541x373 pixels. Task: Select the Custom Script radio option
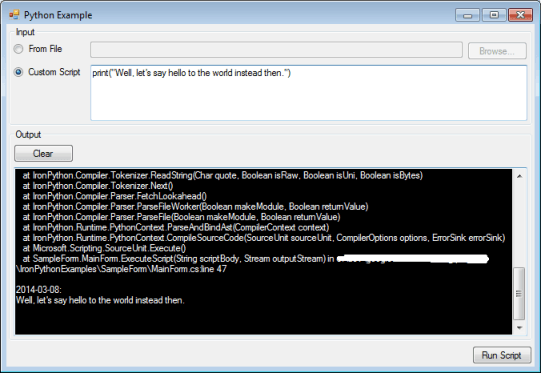18,72
